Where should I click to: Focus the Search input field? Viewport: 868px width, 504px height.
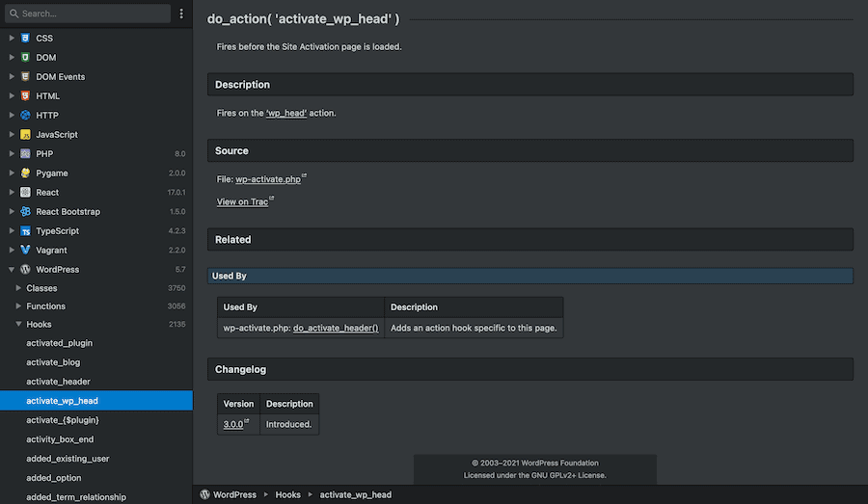[x=92, y=13]
